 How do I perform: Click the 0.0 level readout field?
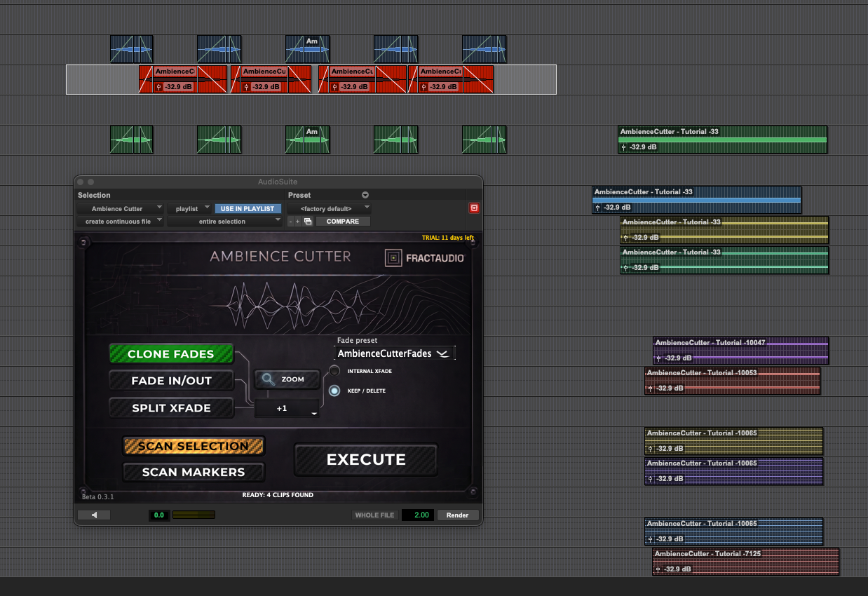tap(159, 515)
